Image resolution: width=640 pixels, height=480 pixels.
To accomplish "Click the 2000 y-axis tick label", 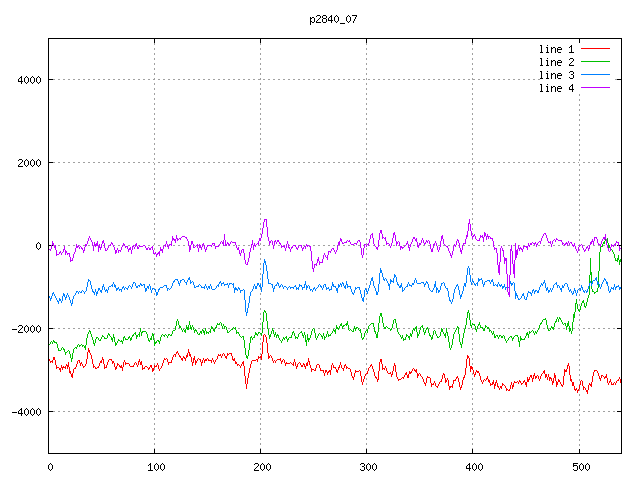I will pyautogui.click(x=27, y=163).
